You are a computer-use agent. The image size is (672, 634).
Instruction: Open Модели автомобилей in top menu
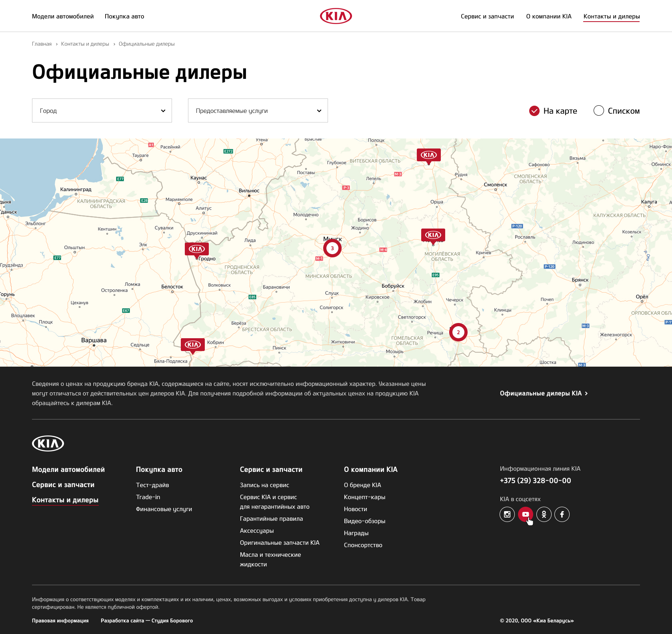(63, 16)
